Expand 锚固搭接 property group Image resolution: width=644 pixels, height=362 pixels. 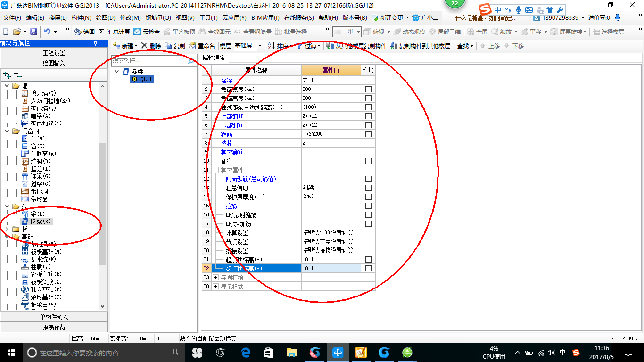(x=215, y=277)
